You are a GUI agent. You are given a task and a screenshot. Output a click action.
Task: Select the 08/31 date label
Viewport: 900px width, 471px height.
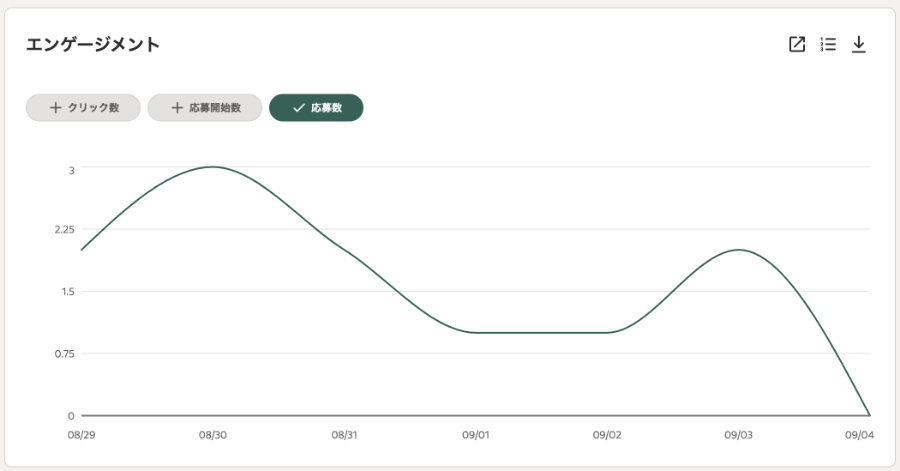344,435
